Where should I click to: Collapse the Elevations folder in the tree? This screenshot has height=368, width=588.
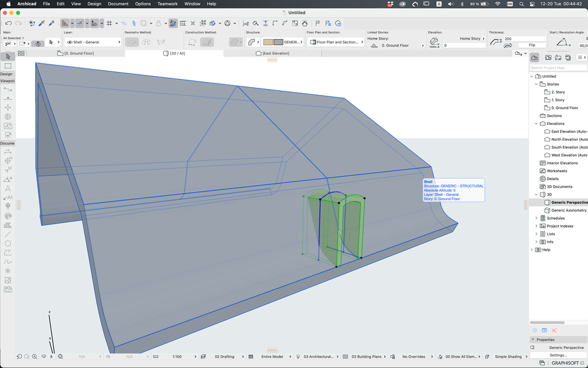pyautogui.click(x=536, y=123)
